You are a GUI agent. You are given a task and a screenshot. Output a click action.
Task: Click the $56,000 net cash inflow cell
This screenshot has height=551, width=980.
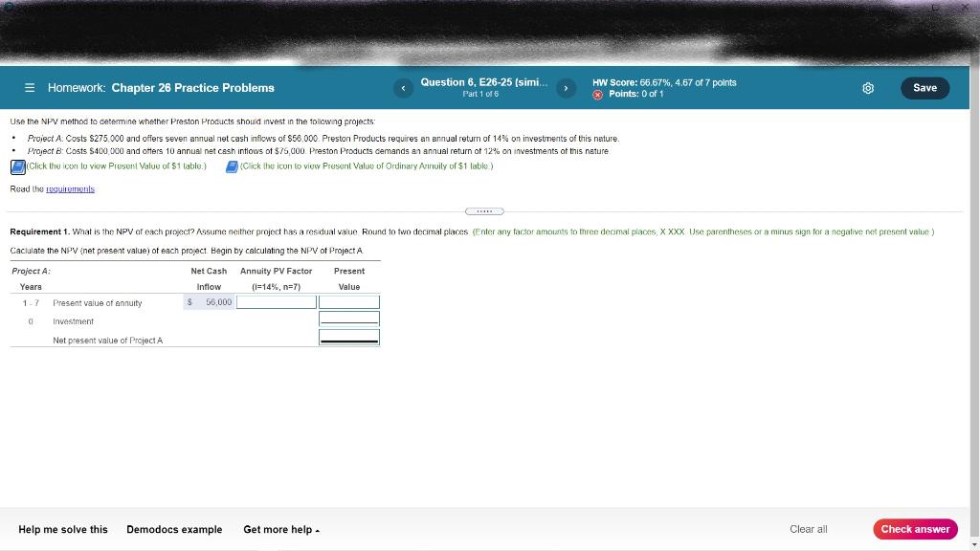(210, 302)
